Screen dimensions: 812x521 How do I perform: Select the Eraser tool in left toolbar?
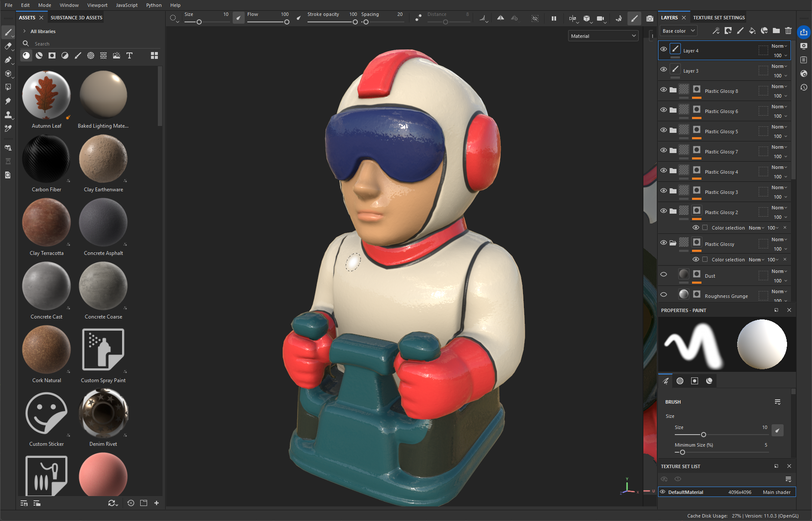tap(8, 46)
